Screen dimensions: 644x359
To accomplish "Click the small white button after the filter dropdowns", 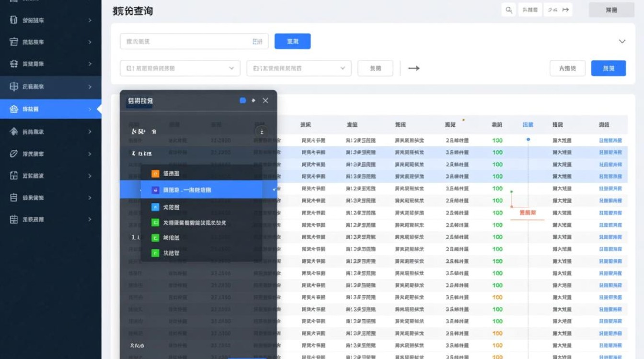I will 375,68.
